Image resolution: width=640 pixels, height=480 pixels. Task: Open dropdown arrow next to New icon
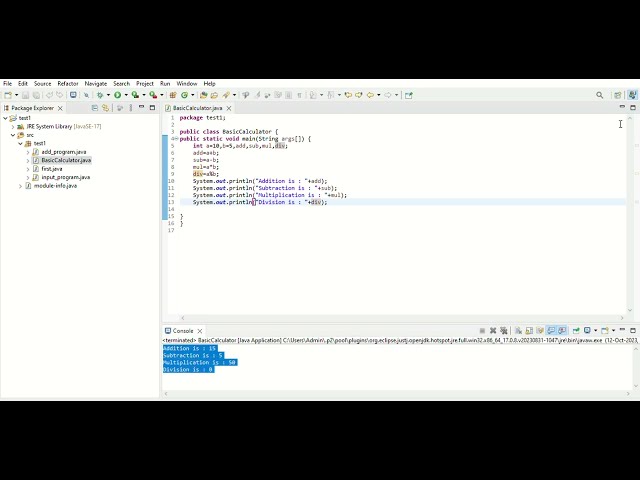pos(16,95)
